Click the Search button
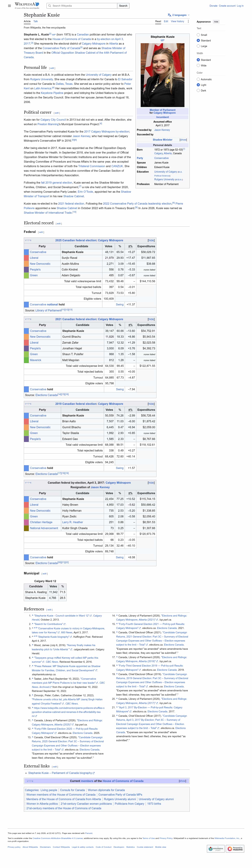This screenshot has height=868, width=252. (x=123, y=6)
